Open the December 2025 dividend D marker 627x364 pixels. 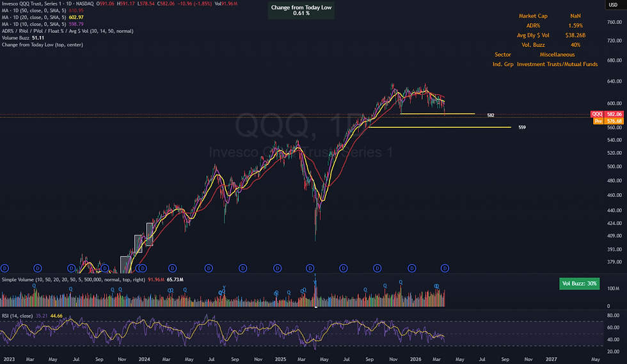[x=412, y=269]
